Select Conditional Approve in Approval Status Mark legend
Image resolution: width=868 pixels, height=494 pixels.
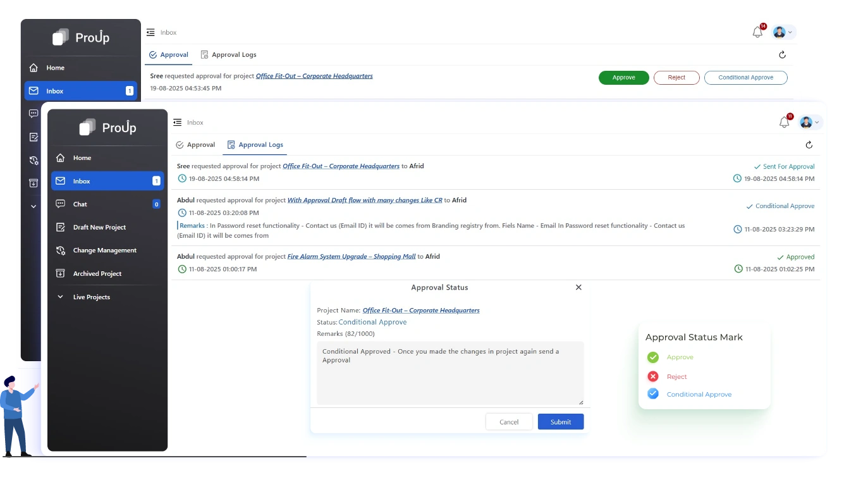699,393
